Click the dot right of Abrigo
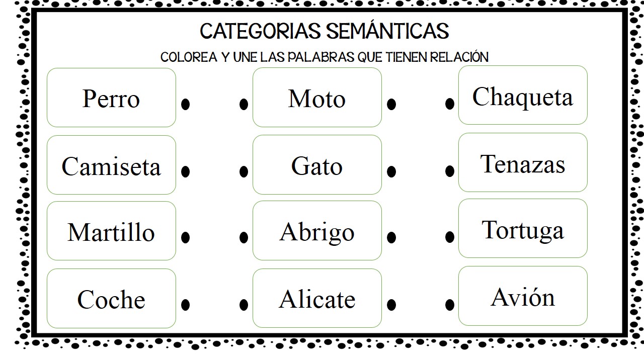 pyautogui.click(x=391, y=237)
